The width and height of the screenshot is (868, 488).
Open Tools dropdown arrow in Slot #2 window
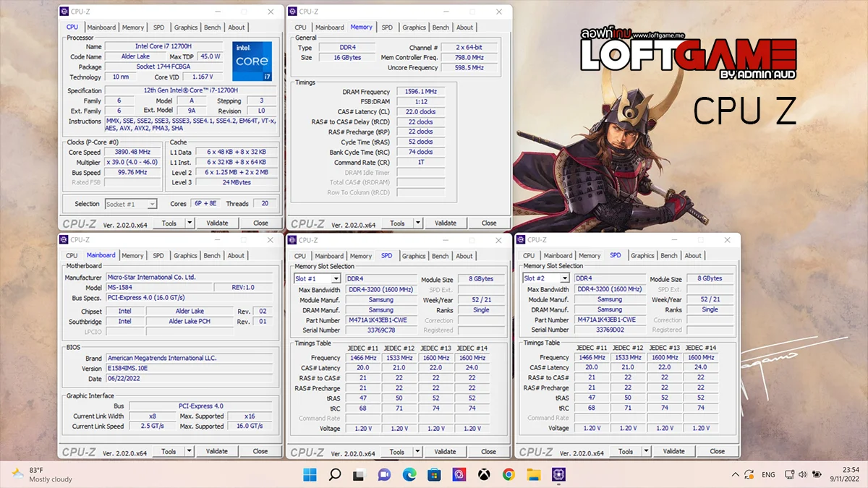point(647,452)
